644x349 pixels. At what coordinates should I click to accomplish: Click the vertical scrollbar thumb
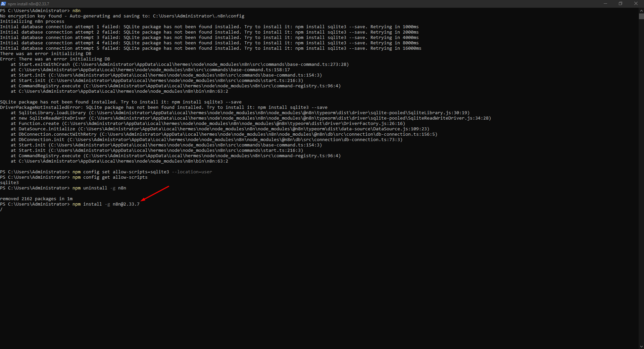point(641,16)
